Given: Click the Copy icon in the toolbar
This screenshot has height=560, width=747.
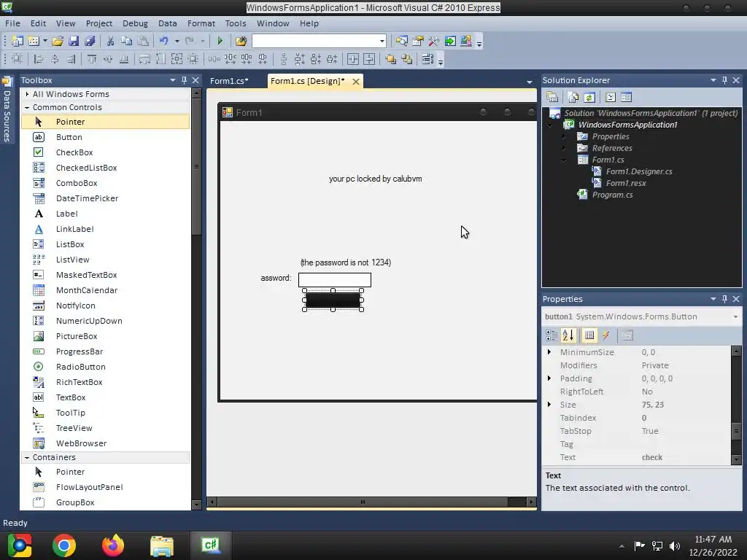Looking at the screenshot, I should (126, 41).
